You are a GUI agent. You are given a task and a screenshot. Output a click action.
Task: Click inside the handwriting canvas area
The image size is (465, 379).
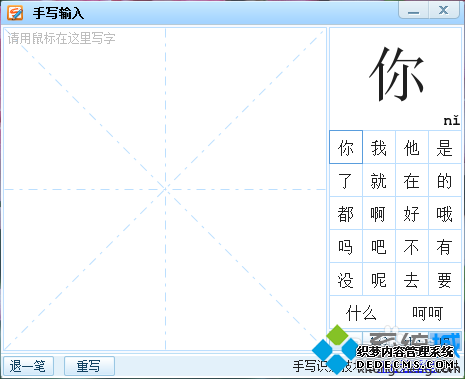[165, 189]
